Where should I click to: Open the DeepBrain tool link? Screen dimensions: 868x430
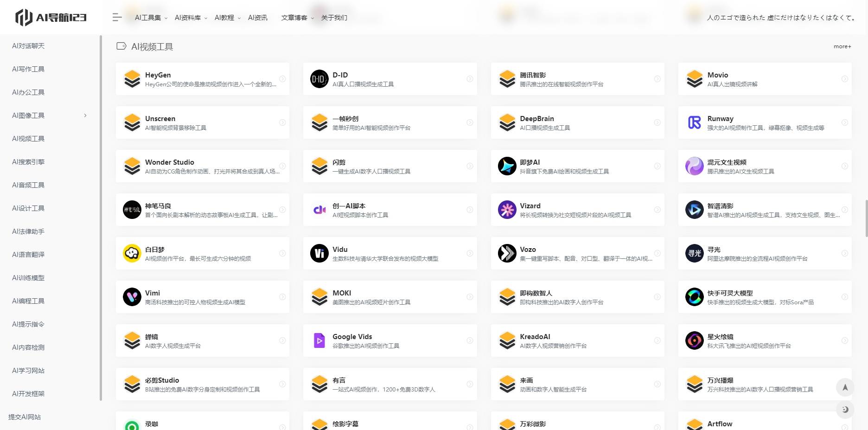point(577,122)
